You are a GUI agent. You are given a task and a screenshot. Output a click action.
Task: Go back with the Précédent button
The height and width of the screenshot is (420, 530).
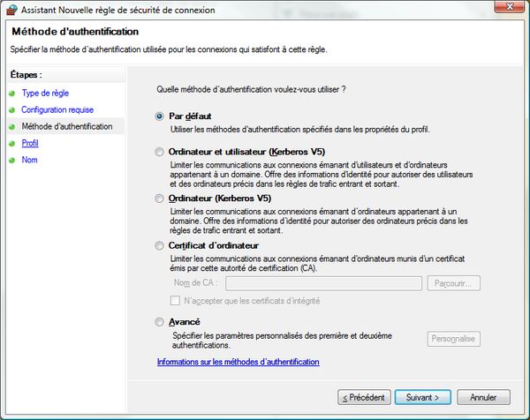click(363, 396)
